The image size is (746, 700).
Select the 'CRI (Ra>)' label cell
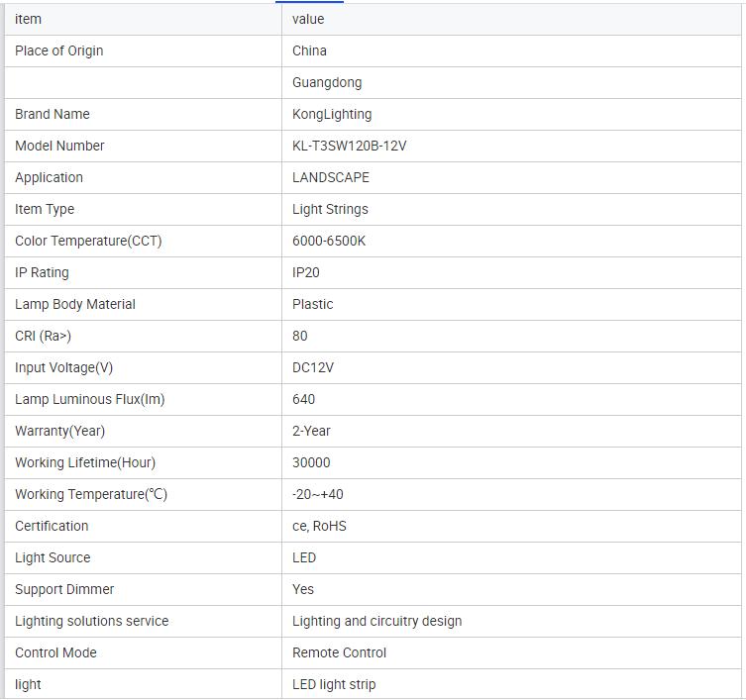44,336
